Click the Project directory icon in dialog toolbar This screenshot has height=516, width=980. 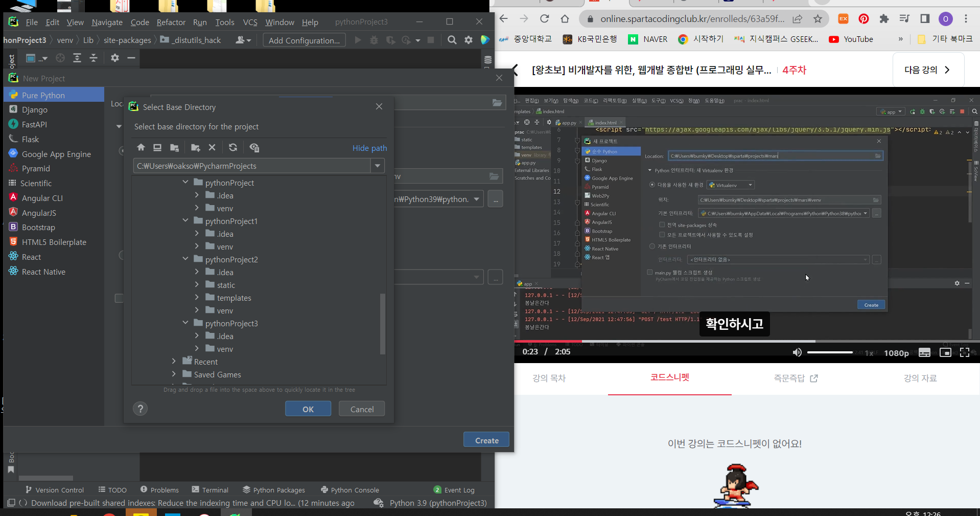(174, 147)
